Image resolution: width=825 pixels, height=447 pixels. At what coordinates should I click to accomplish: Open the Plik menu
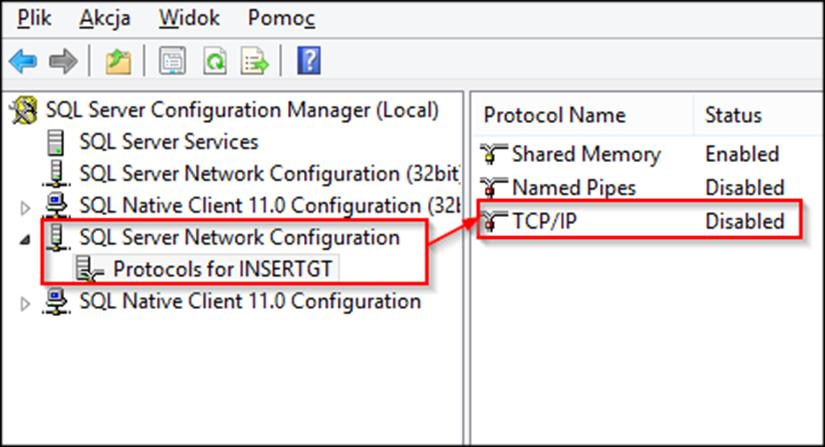point(34,18)
